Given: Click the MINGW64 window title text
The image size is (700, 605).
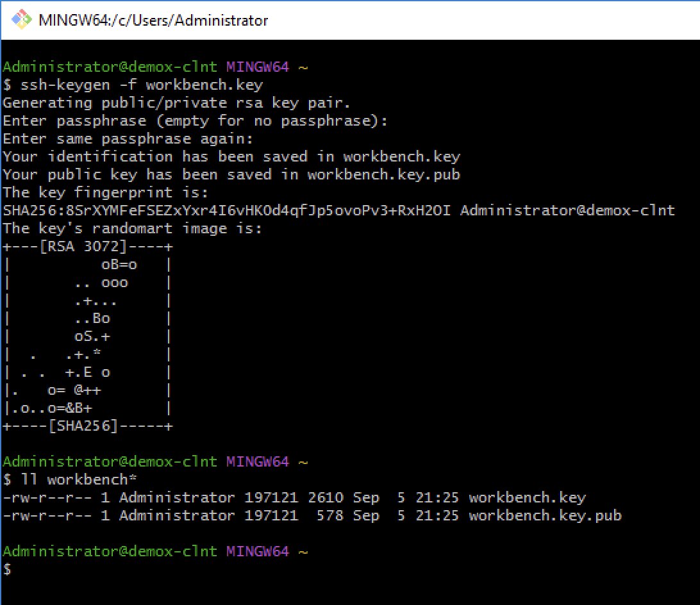Looking at the screenshot, I should 153,20.
